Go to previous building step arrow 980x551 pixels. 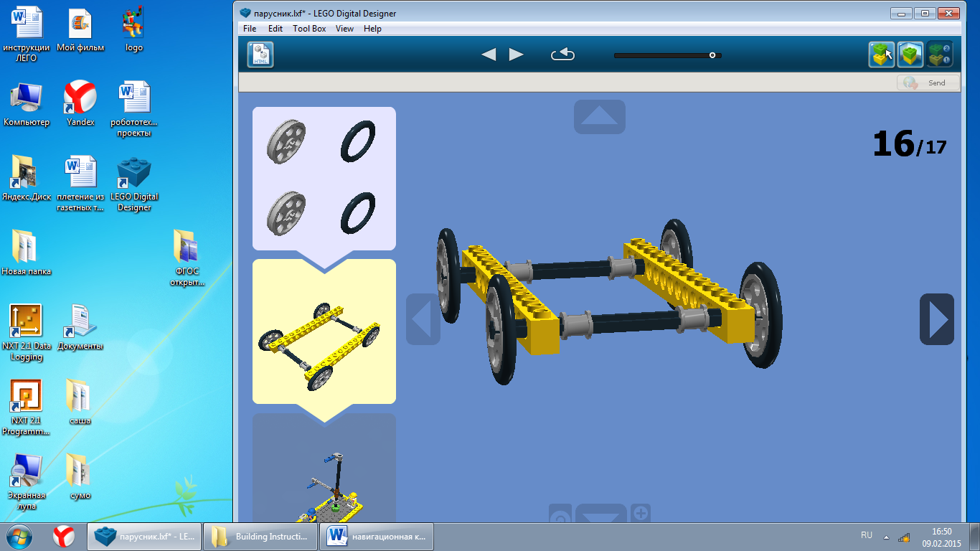pos(489,55)
